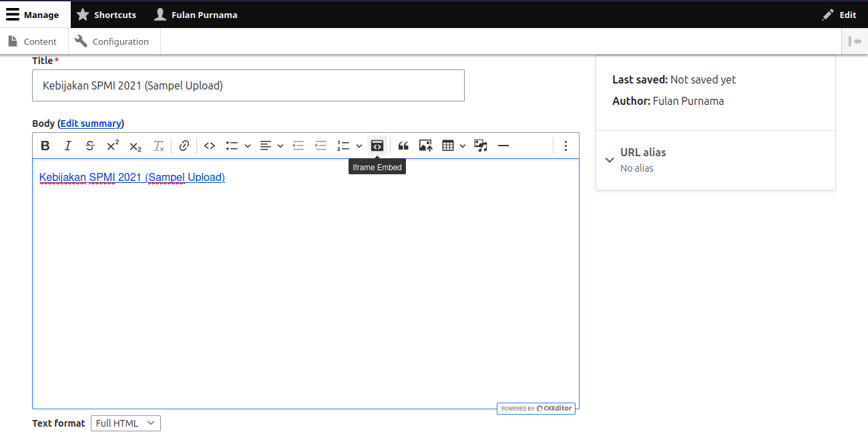The image size is (868, 436).
Task: Apply superscript formatting
Action: pyautogui.click(x=113, y=146)
